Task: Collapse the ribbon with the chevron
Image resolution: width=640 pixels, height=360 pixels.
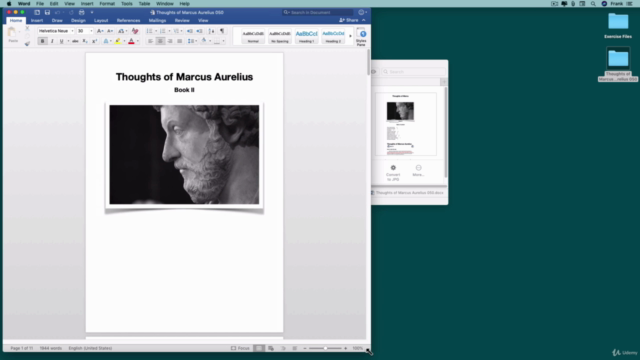Action: coord(364,20)
